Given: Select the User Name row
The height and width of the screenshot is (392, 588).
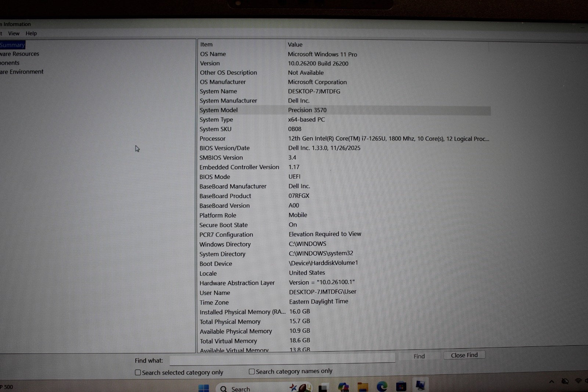Looking at the screenshot, I should coord(344,292).
